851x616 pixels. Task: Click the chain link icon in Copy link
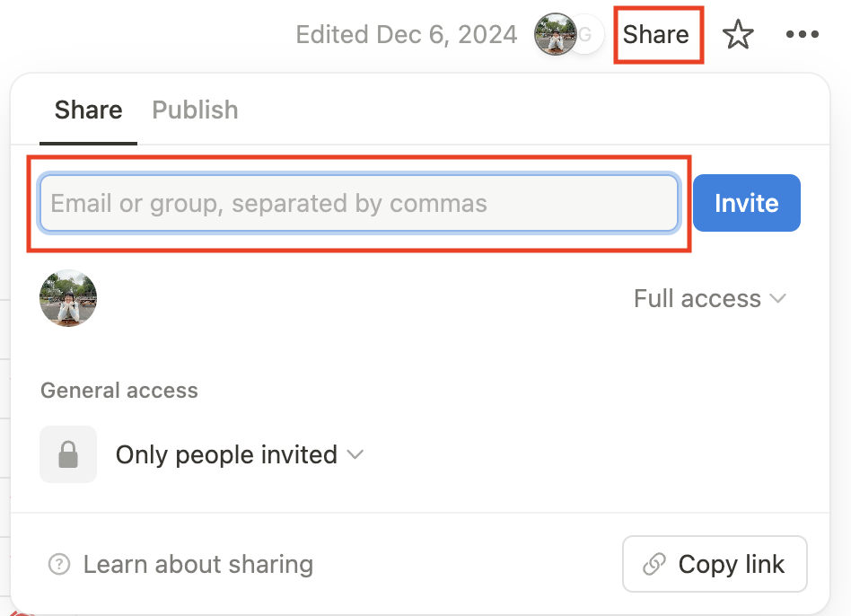(x=654, y=565)
